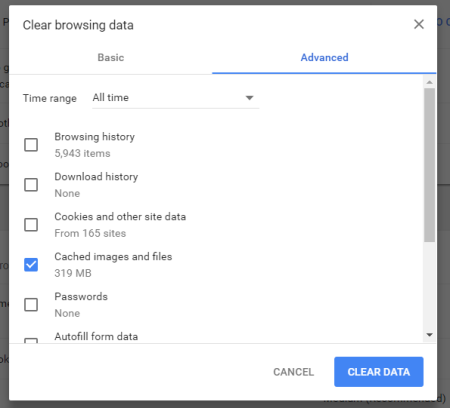Close the Clear browsing data dialog

419,24
